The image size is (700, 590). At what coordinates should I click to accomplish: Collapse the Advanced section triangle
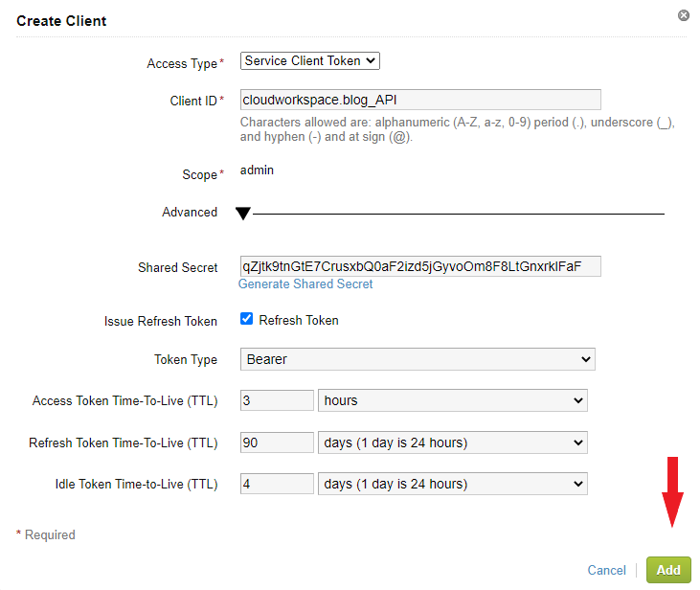[243, 214]
